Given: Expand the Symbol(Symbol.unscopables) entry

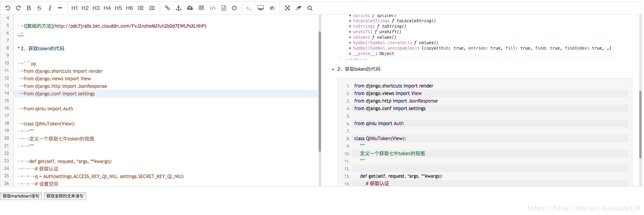Looking at the screenshot, I should pyautogui.click(x=350, y=48).
